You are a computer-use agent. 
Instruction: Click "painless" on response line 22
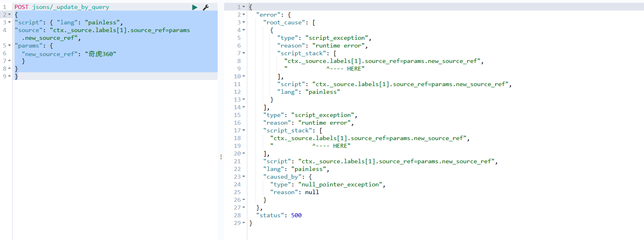tap(309, 169)
